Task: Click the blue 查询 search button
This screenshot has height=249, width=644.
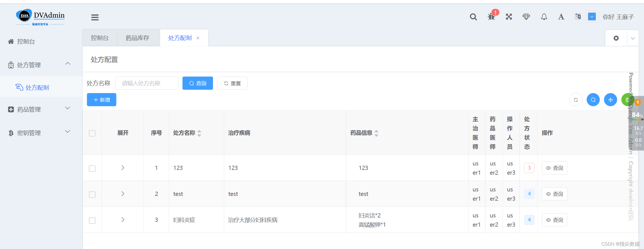Action: pos(198,83)
